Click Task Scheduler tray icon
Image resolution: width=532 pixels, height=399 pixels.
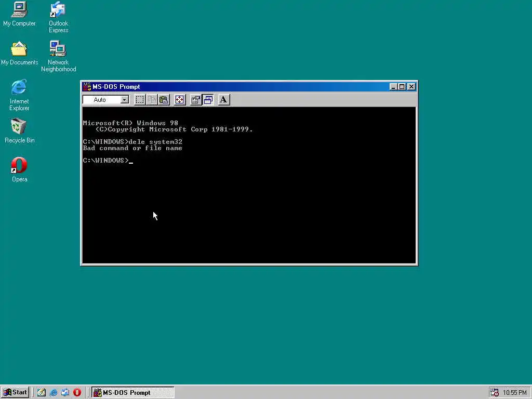click(495, 393)
